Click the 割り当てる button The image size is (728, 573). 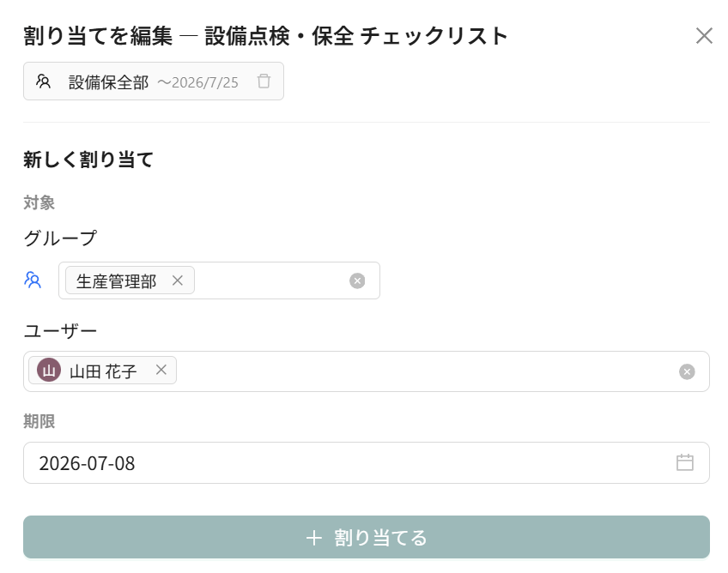point(367,537)
